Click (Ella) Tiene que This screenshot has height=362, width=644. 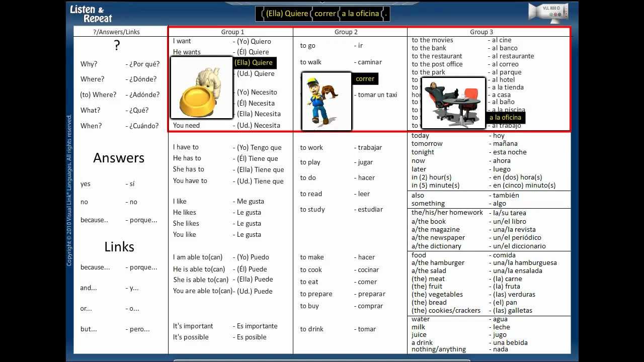pyautogui.click(x=261, y=170)
